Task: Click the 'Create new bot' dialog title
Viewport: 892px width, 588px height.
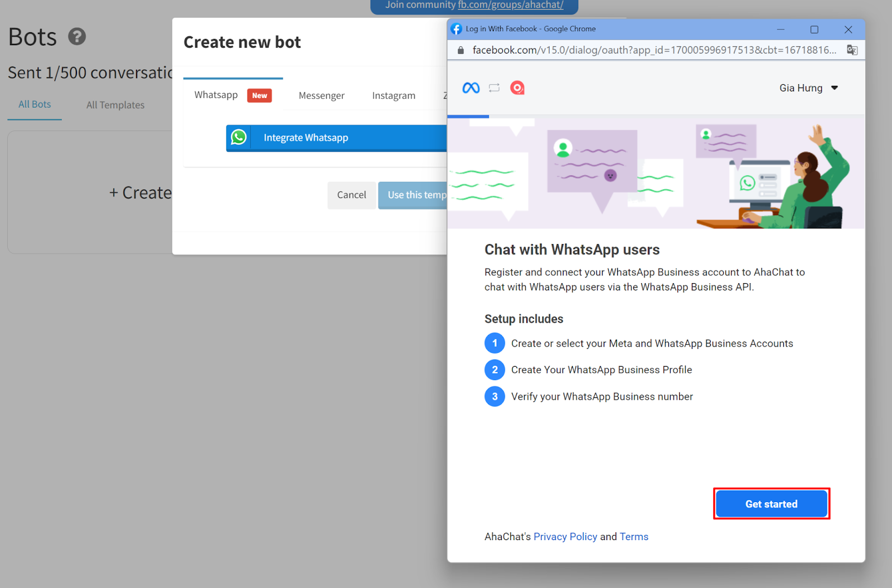Action: coord(242,42)
